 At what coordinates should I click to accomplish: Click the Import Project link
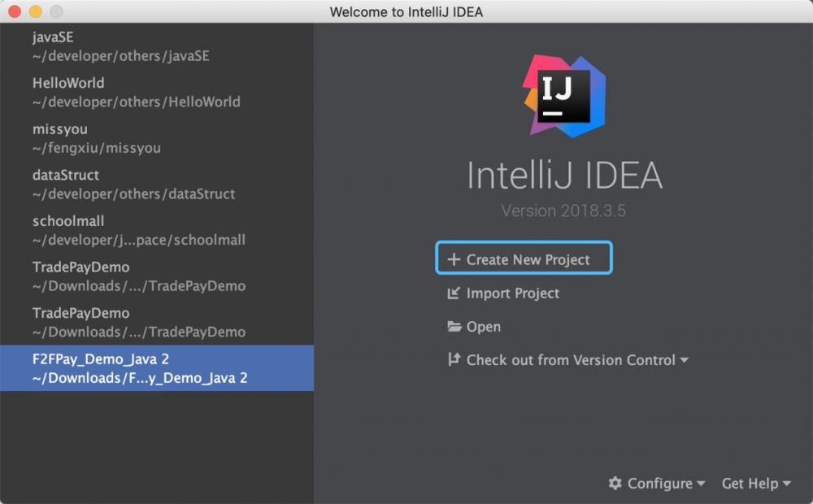tap(512, 293)
